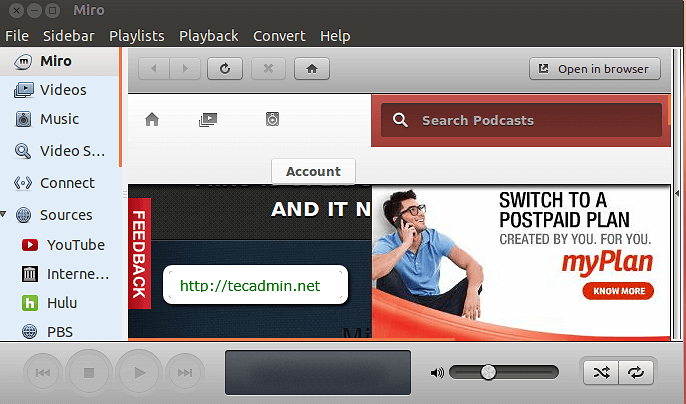Click the myPlan postpaid advertisement
Image resolution: width=686 pixels, height=404 pixels.
click(x=521, y=262)
